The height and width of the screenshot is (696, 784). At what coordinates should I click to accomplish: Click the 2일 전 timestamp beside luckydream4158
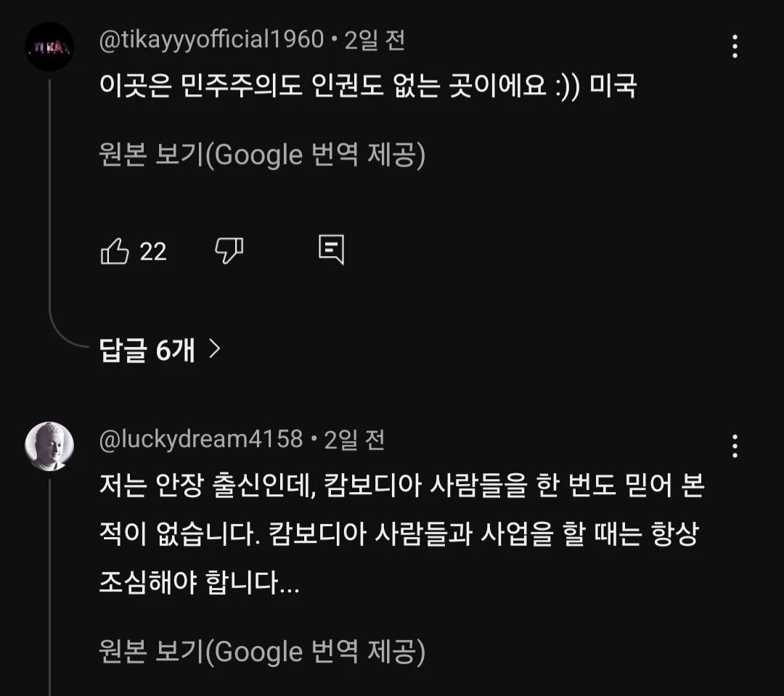coord(354,439)
